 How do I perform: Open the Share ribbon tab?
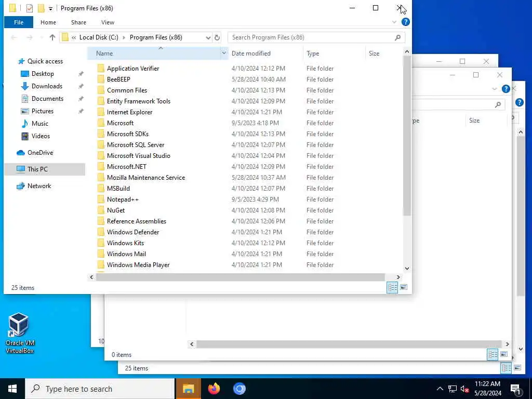pos(78,22)
